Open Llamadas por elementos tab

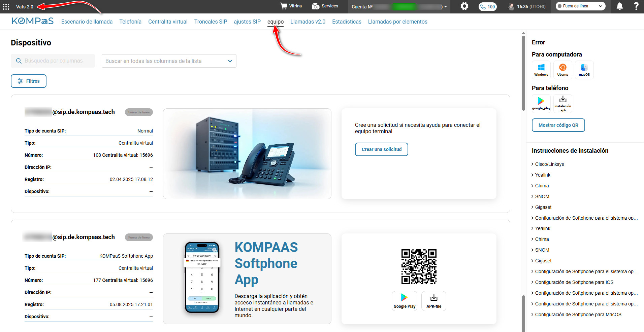tap(397, 22)
